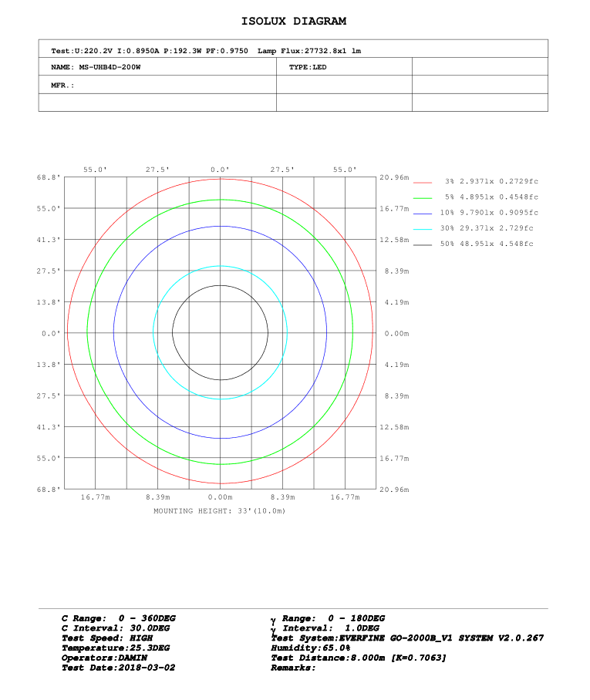Click the Mounting Height label below the chart

point(220,510)
